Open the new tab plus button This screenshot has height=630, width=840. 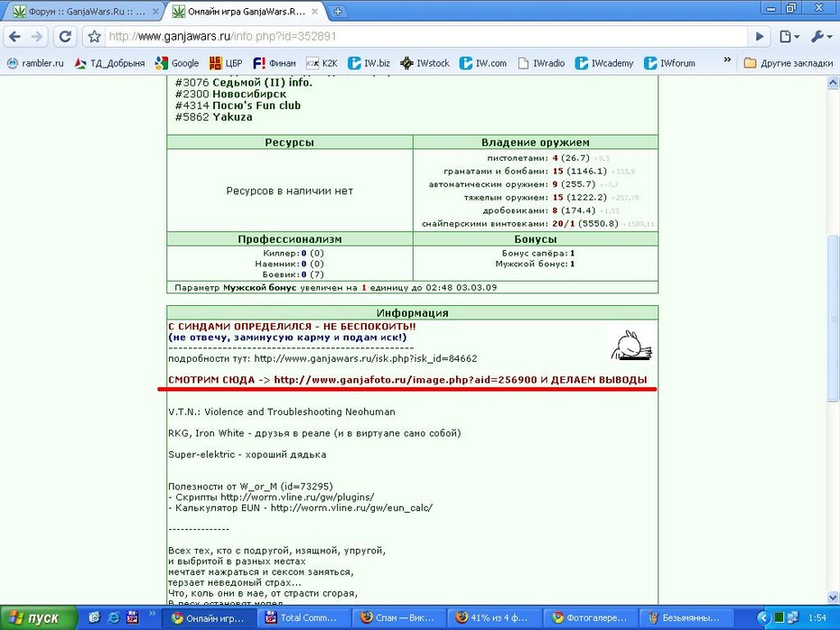338,11
